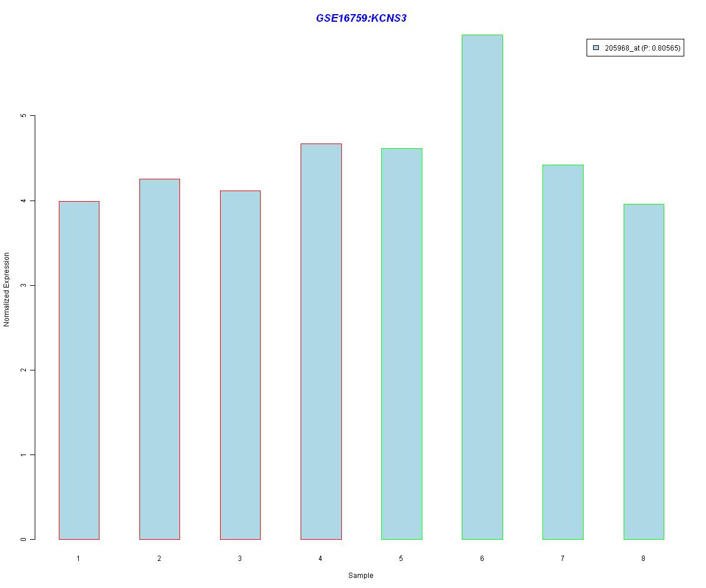Click the y-axis tick label 4
Screen dimensions: 706x588
pyautogui.click(x=24, y=201)
